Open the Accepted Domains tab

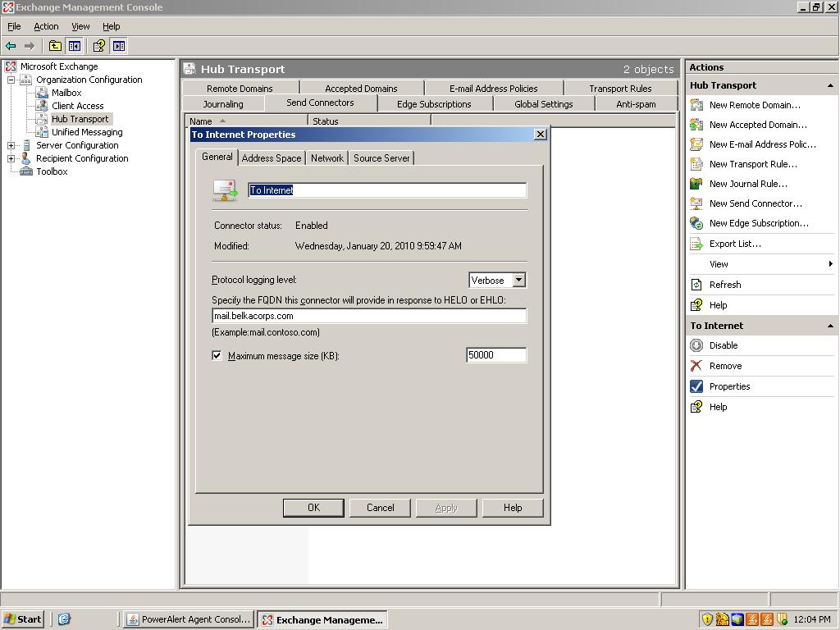click(361, 89)
